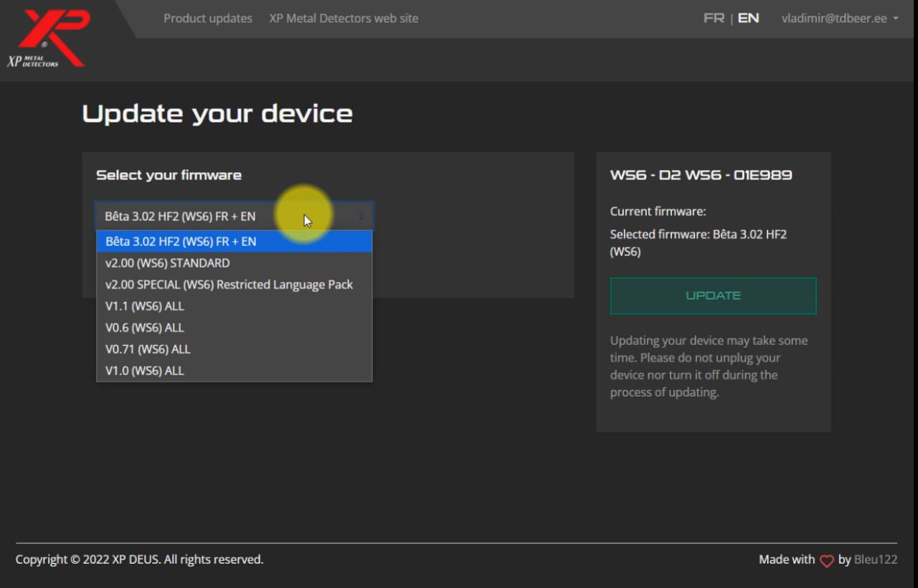Open XP Metal Detectors web site link
This screenshot has width=918, height=588.
click(344, 18)
